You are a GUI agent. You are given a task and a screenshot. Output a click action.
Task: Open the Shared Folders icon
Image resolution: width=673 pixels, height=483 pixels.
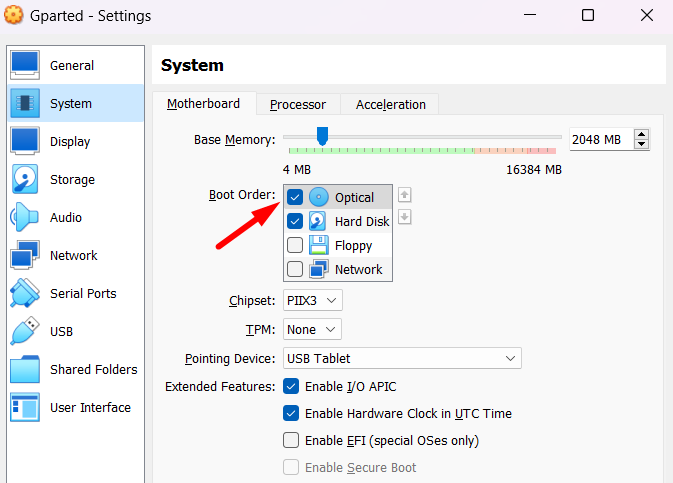click(x=25, y=369)
